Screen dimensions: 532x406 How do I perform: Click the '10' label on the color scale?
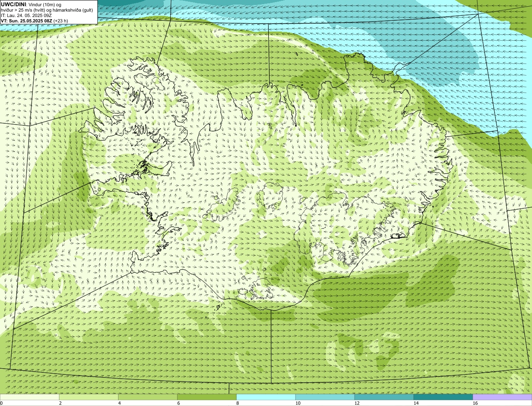tap(298, 403)
